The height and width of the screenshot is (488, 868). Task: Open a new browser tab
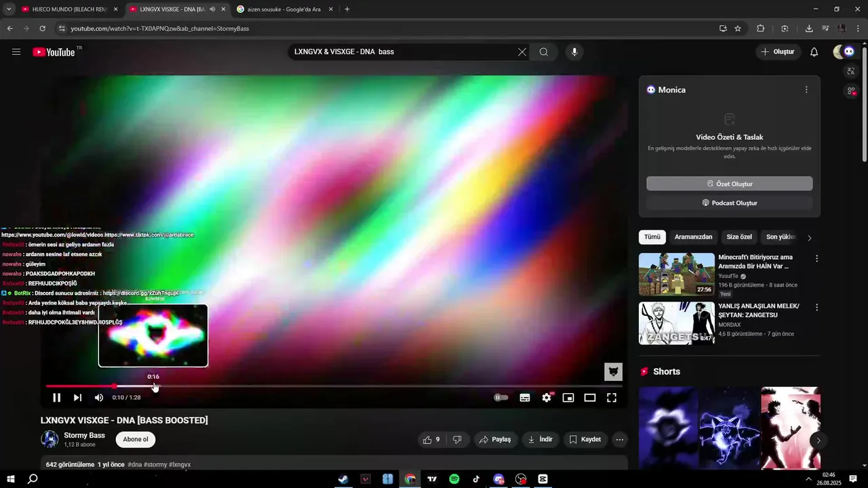point(347,9)
